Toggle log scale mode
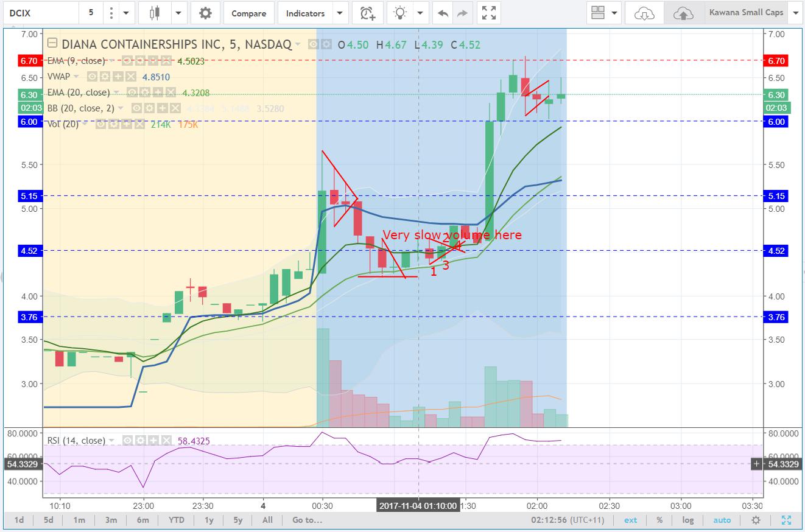Screen dimensions: 805x532 click(x=687, y=520)
